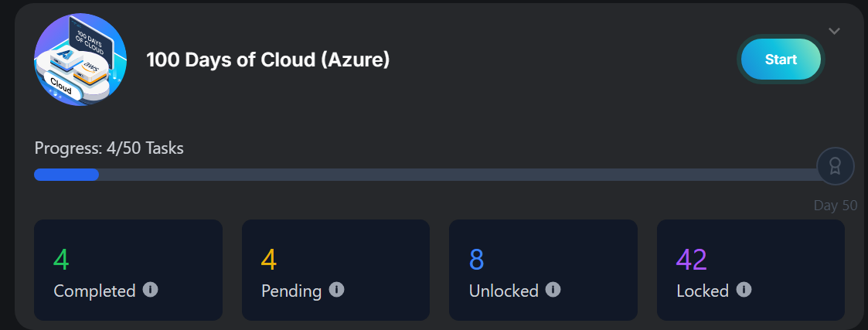Click the green Completed count number
The image size is (868, 330).
click(x=61, y=260)
